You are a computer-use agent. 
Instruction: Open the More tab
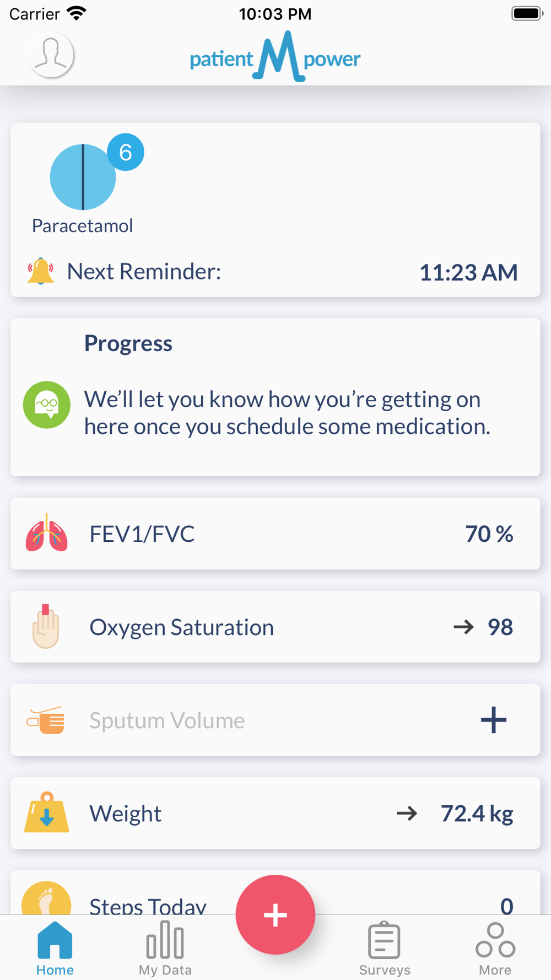pos(495,949)
